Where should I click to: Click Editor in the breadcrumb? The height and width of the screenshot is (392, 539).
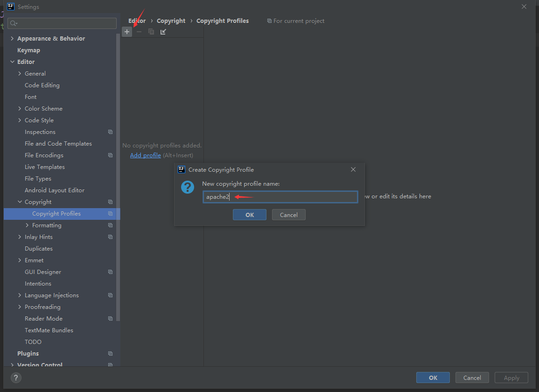click(137, 21)
